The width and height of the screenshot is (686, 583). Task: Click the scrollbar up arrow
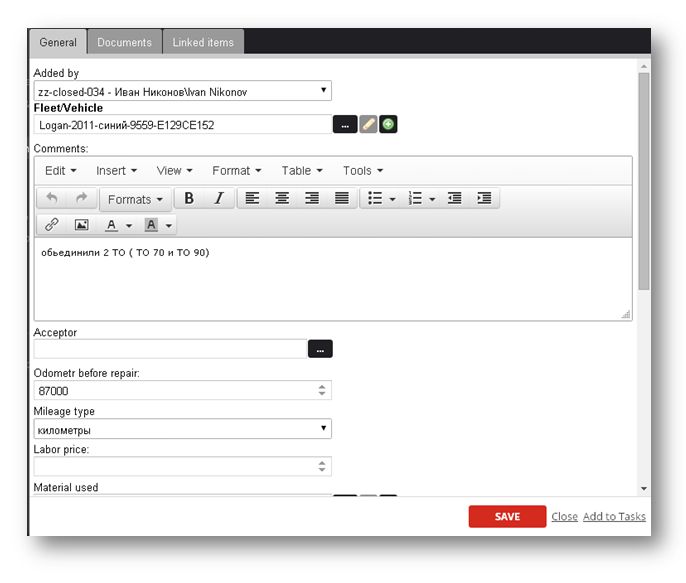pos(644,66)
